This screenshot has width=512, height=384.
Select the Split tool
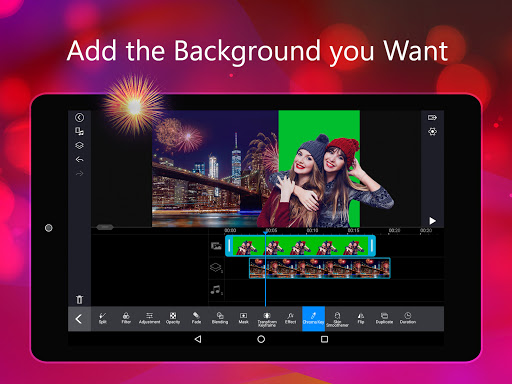click(x=103, y=319)
